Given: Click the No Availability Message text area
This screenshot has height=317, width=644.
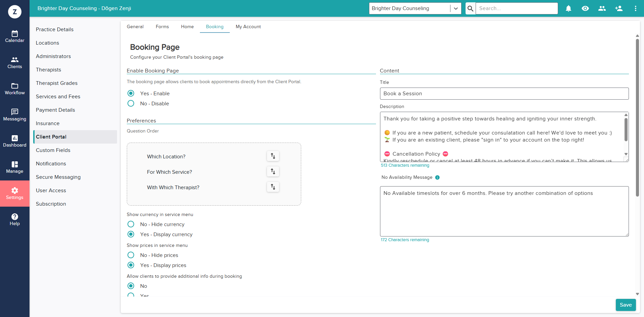Looking at the screenshot, I should [504, 211].
